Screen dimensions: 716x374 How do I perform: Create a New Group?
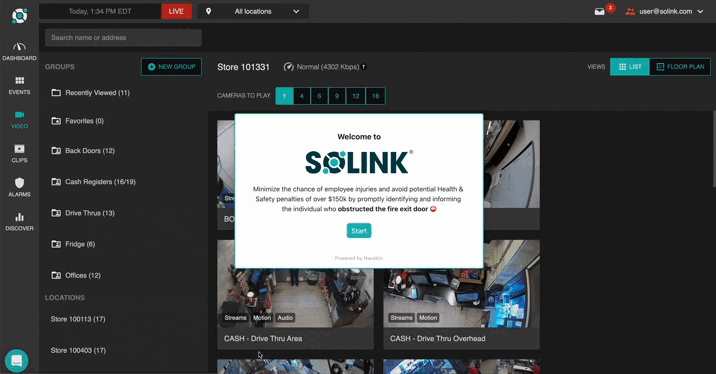pyautogui.click(x=171, y=67)
